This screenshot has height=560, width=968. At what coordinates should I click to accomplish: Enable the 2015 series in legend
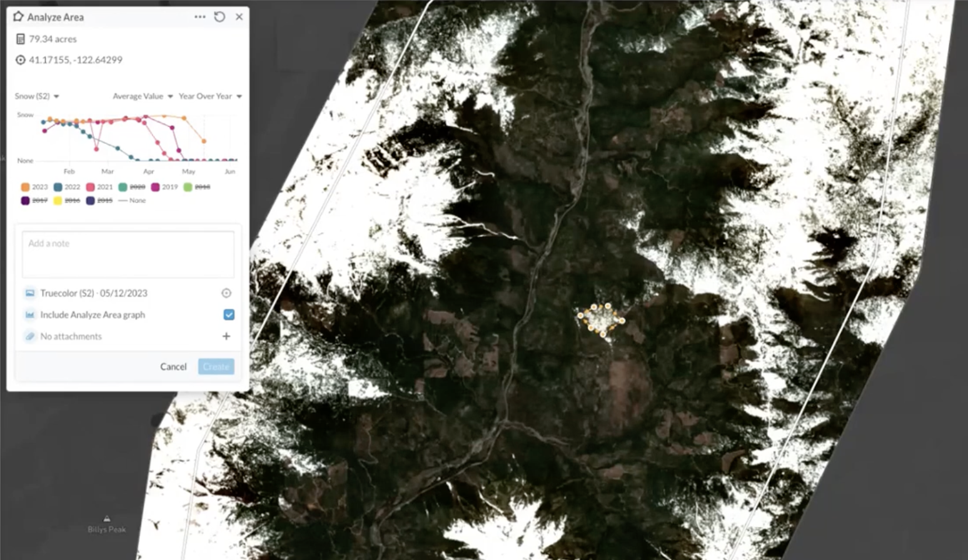point(99,201)
